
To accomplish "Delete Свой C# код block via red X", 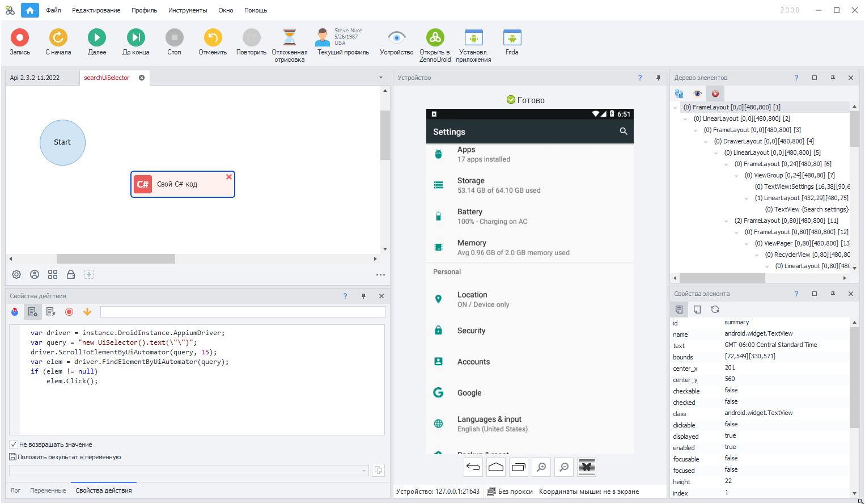I will (229, 177).
